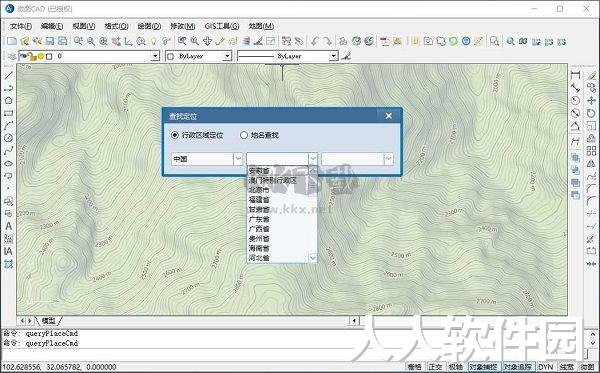
Task: Click the New file icon in toolbar
Action: click(x=11, y=41)
